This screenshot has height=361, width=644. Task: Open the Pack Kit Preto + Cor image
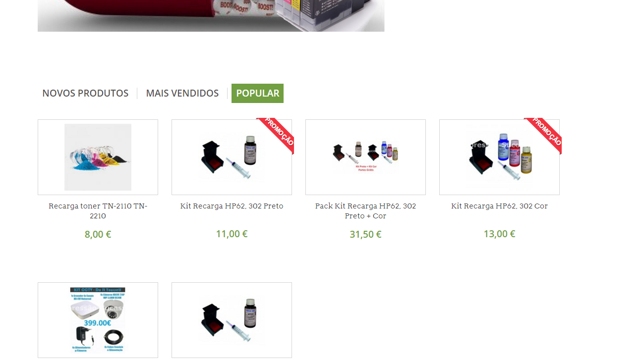(x=365, y=157)
